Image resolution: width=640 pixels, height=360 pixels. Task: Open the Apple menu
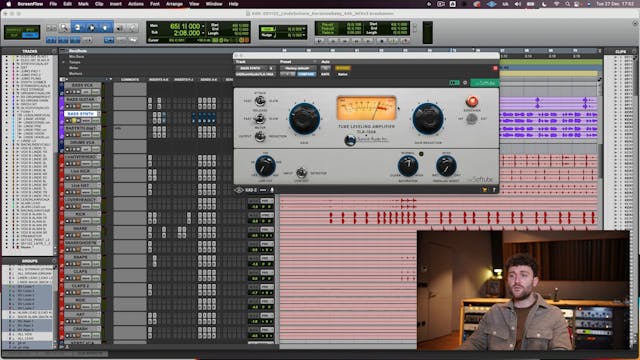pos(8,4)
